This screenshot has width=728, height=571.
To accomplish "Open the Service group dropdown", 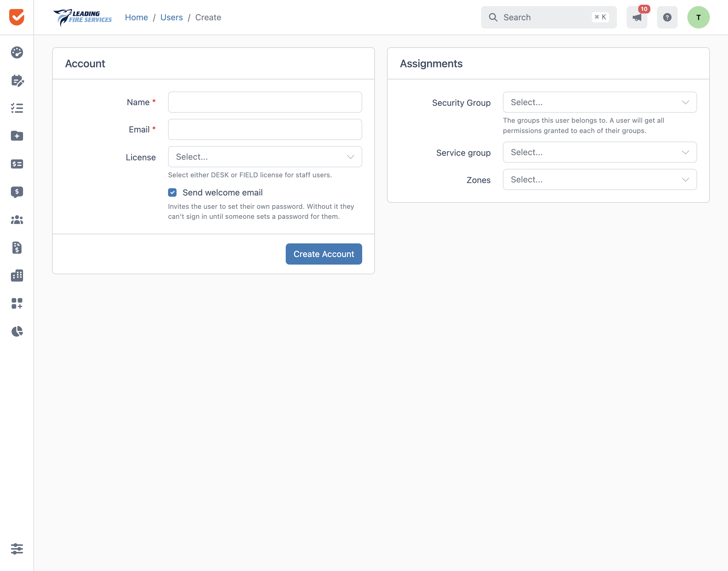I will pyautogui.click(x=600, y=152).
